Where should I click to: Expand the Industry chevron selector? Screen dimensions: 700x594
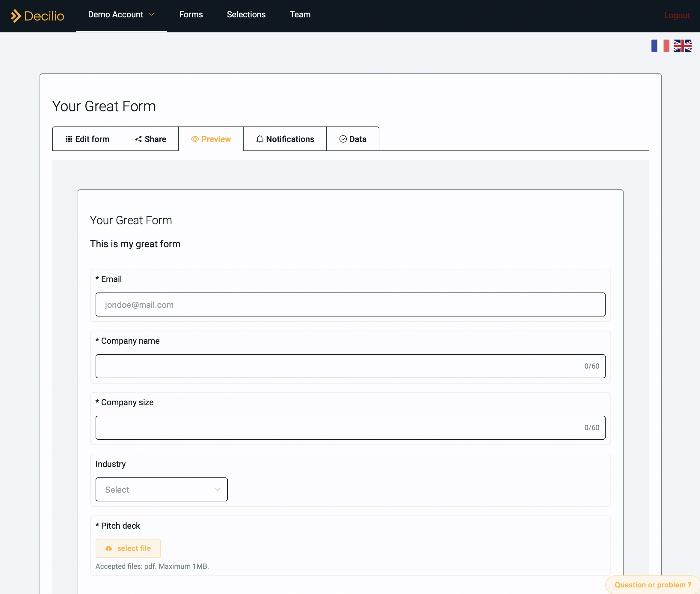[217, 490]
